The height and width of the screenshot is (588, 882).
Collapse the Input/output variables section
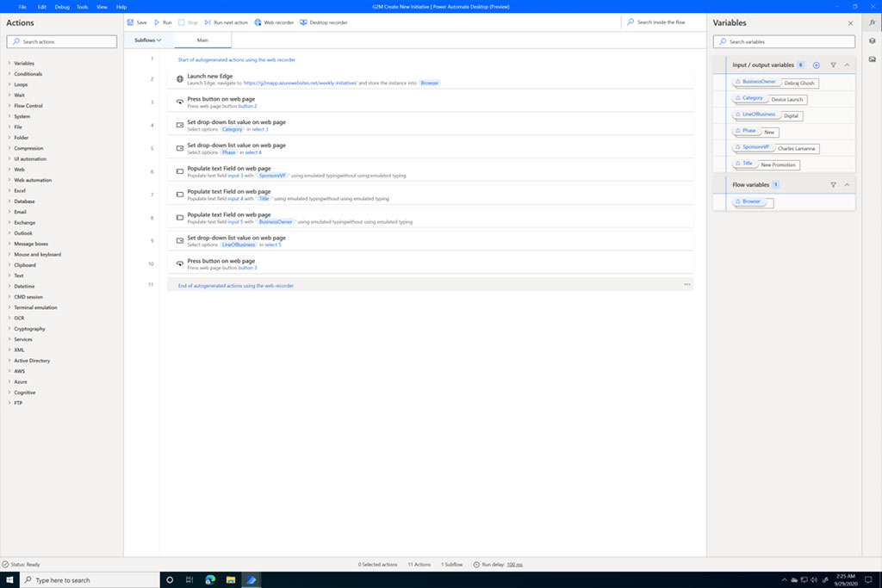tap(846, 65)
